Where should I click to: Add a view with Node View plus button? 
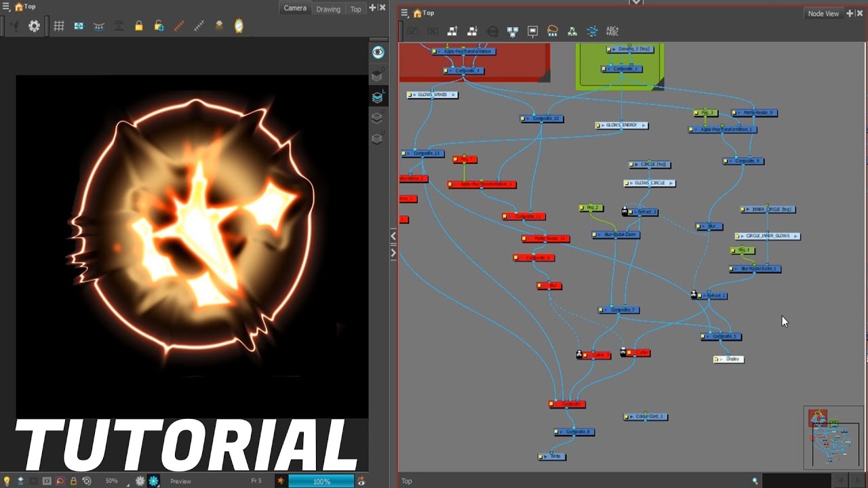[x=850, y=14]
